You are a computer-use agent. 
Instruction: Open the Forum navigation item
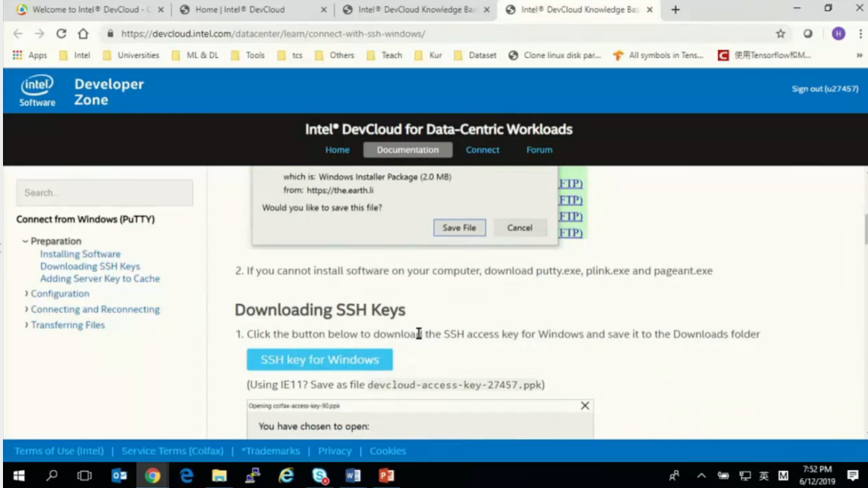coord(539,150)
